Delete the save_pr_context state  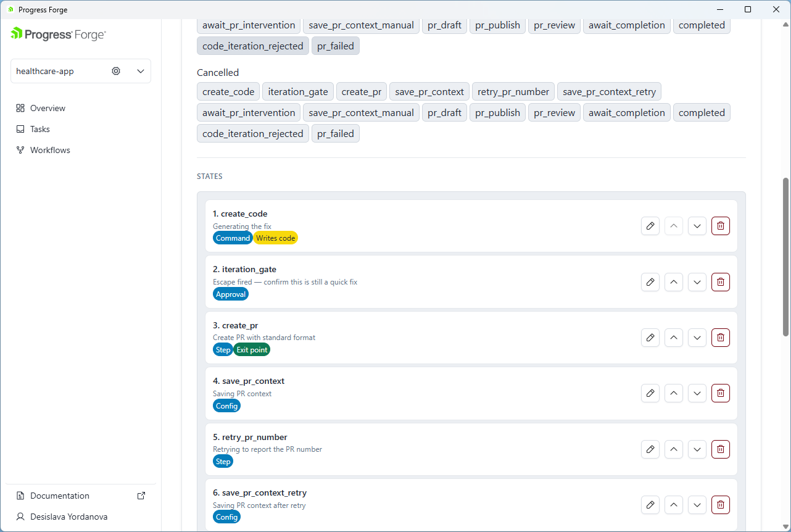pyautogui.click(x=721, y=393)
